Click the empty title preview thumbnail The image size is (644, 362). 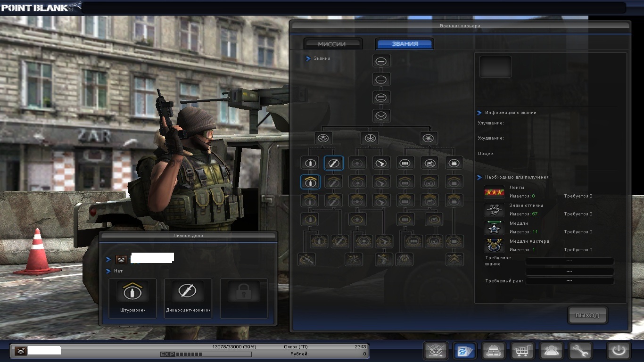[495, 66]
